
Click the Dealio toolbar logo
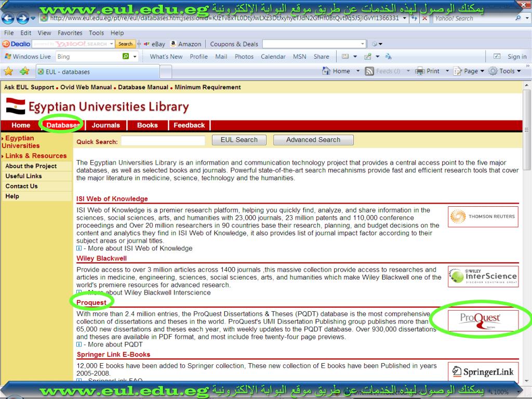coord(16,44)
